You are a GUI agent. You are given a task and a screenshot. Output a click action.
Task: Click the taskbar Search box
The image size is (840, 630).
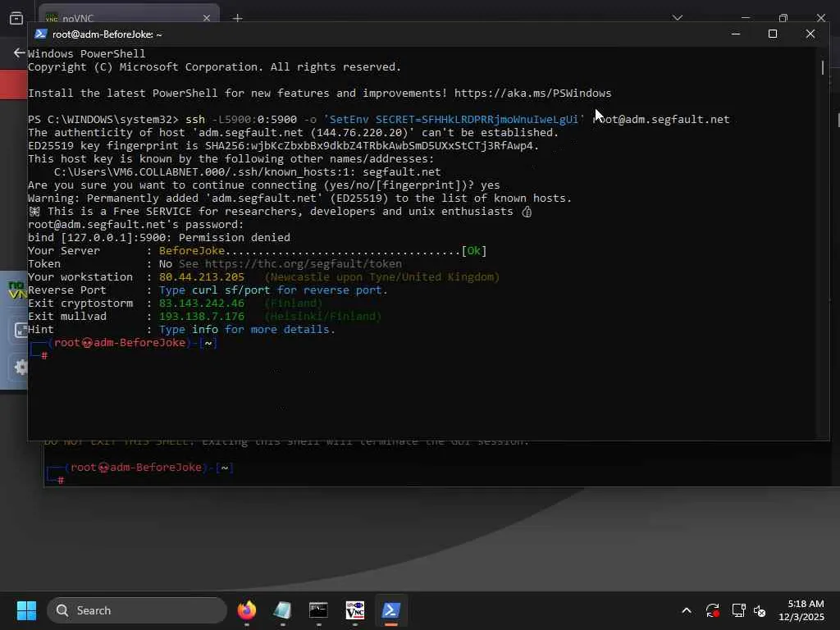pyautogui.click(x=137, y=610)
